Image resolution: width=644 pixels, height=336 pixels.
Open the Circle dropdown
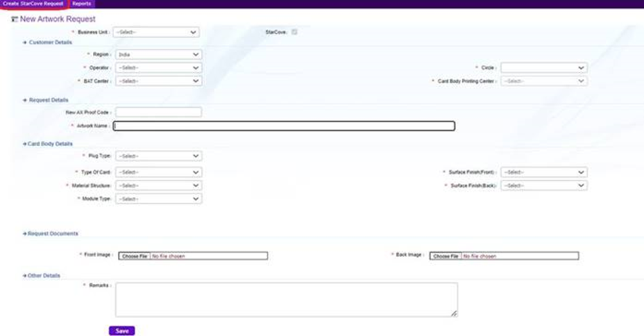pos(544,67)
